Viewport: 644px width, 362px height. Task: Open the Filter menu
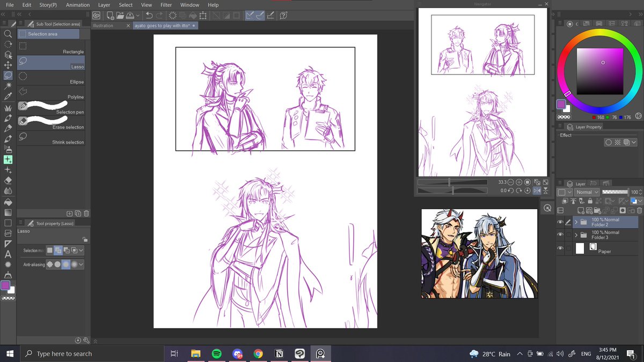tap(166, 5)
